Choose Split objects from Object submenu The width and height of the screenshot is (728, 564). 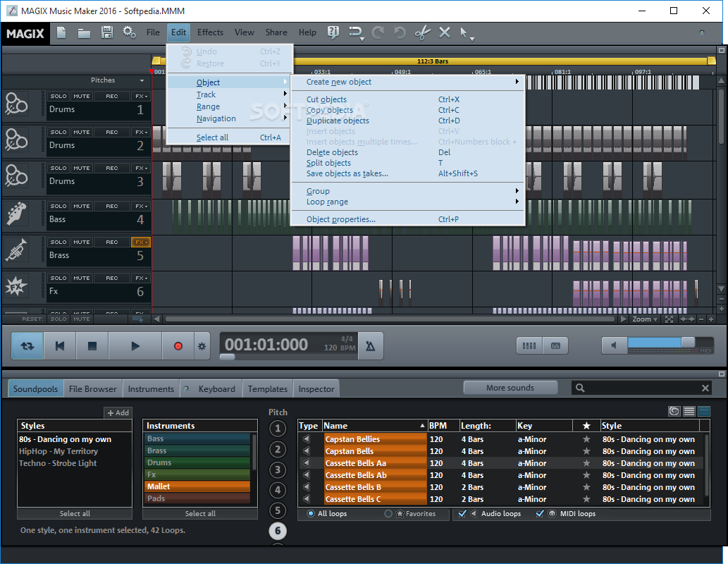pyautogui.click(x=407, y=163)
